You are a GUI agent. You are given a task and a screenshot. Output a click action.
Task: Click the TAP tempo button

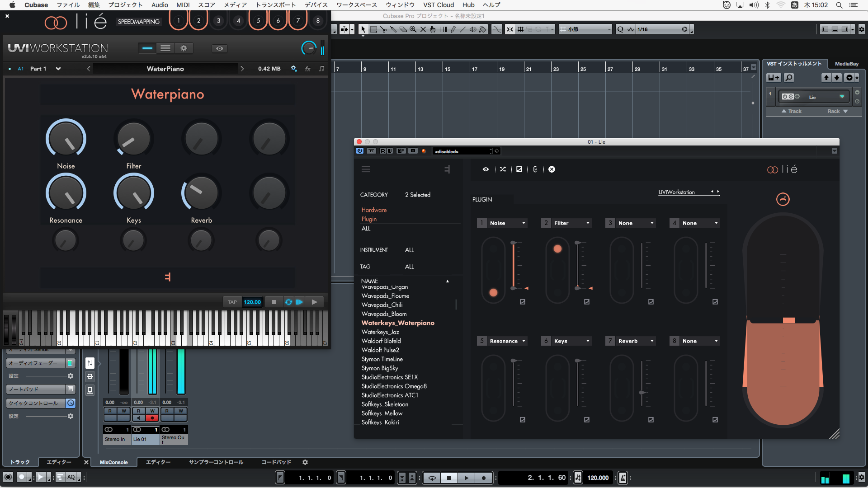click(x=232, y=302)
